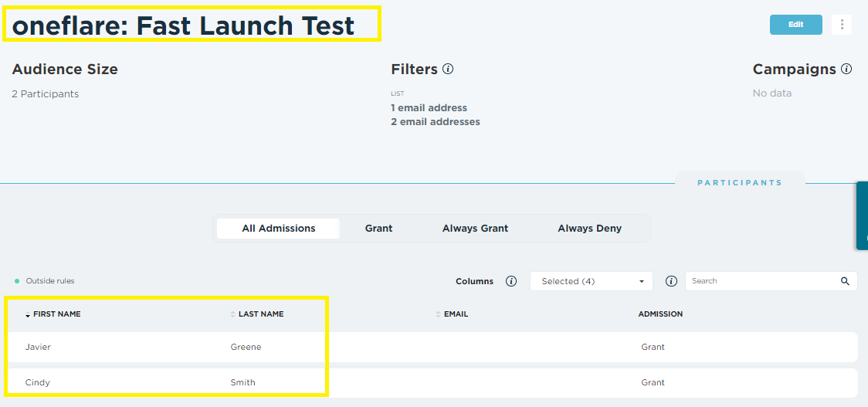Click the Grant admission in Cindy's row
Viewport: 868px width, 407px height.
click(653, 382)
